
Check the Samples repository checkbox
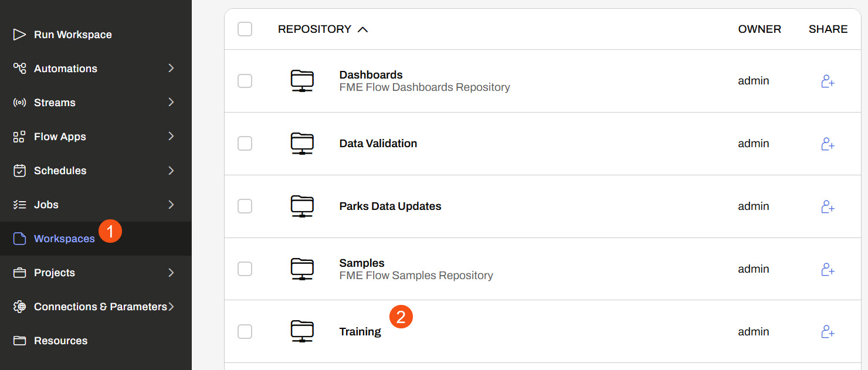245,269
